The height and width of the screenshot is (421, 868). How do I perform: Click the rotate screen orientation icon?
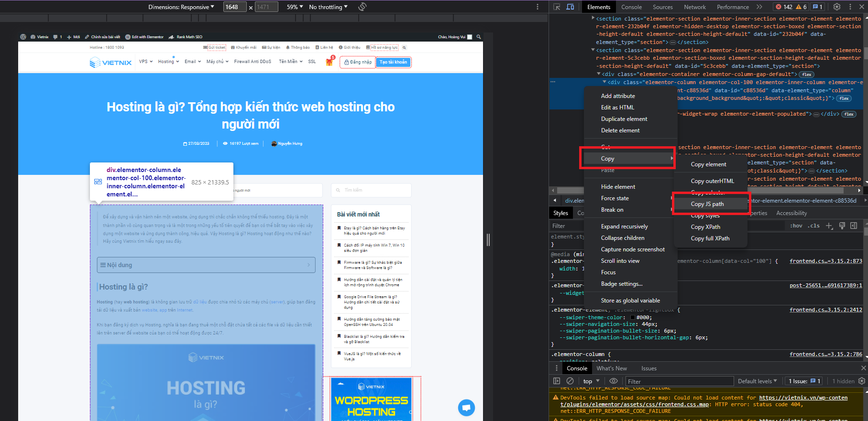pyautogui.click(x=363, y=7)
